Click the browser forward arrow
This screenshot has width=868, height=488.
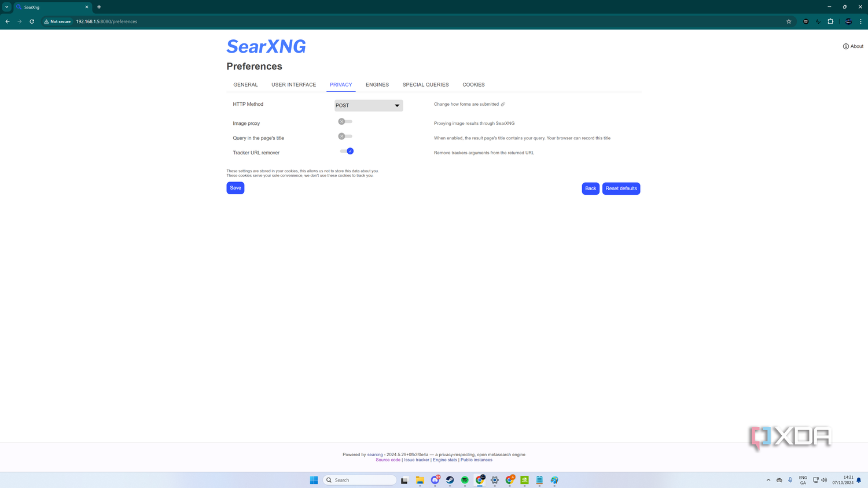pyautogui.click(x=20, y=21)
